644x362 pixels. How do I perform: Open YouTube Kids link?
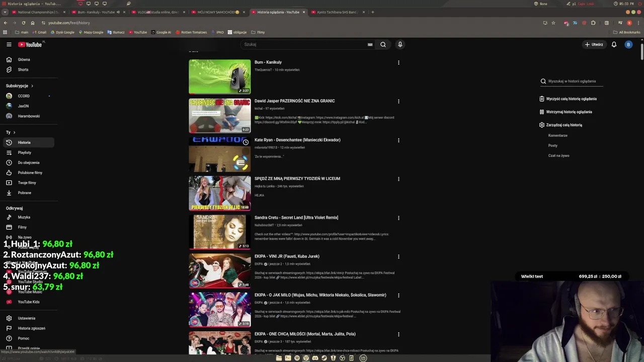click(29, 302)
